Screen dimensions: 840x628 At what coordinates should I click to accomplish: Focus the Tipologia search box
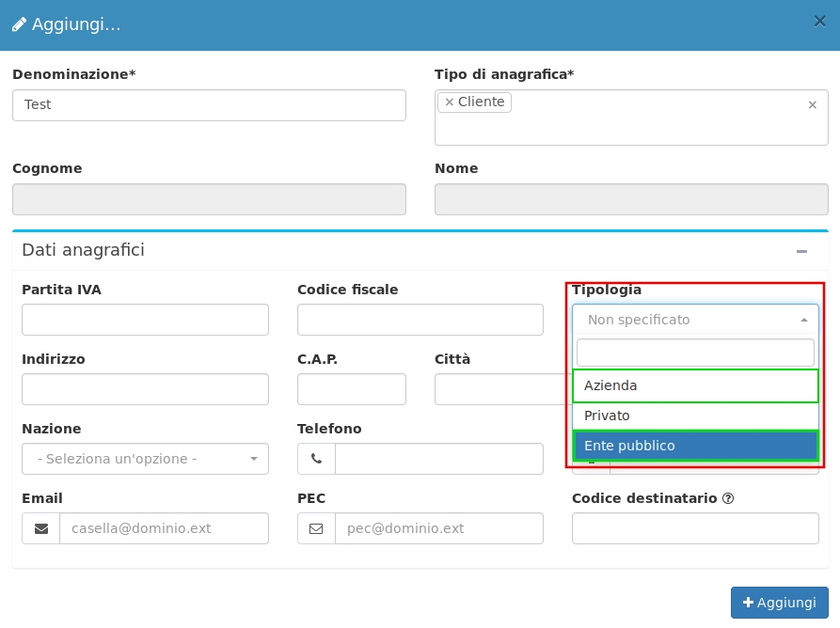click(x=694, y=353)
